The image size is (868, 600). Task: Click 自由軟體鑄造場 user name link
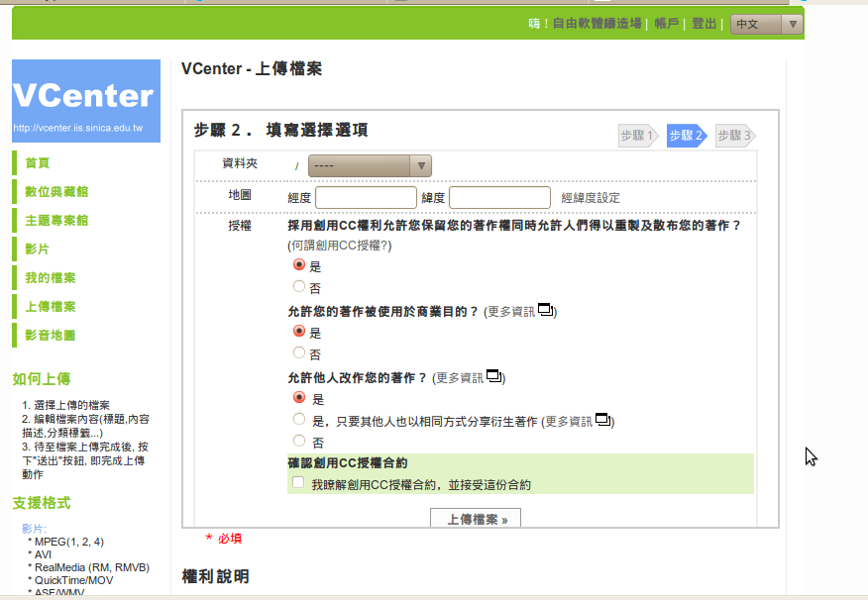[597, 24]
